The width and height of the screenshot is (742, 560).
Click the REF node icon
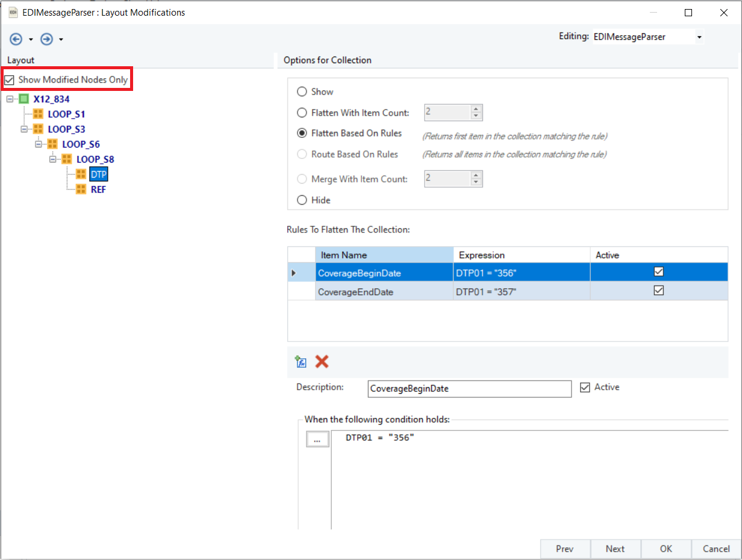tap(81, 189)
